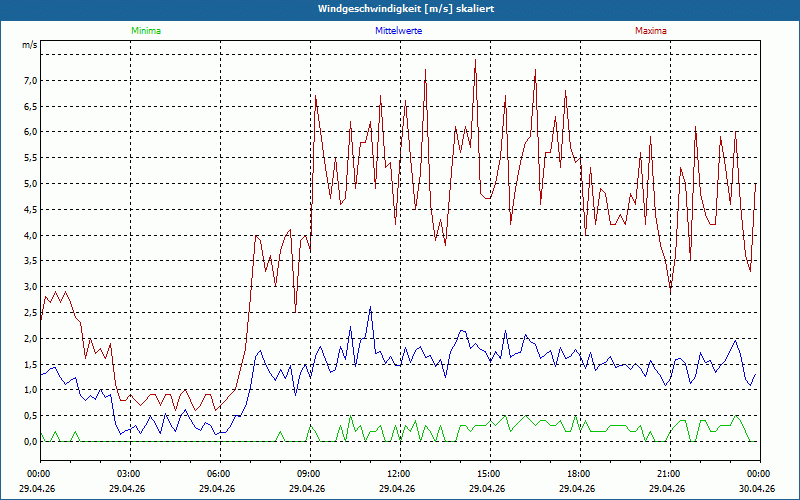Click the 6,5 y-axis tick label
This screenshot has height=500, width=800.
[31, 107]
